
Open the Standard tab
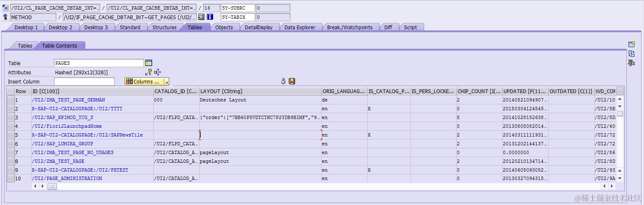point(130,27)
